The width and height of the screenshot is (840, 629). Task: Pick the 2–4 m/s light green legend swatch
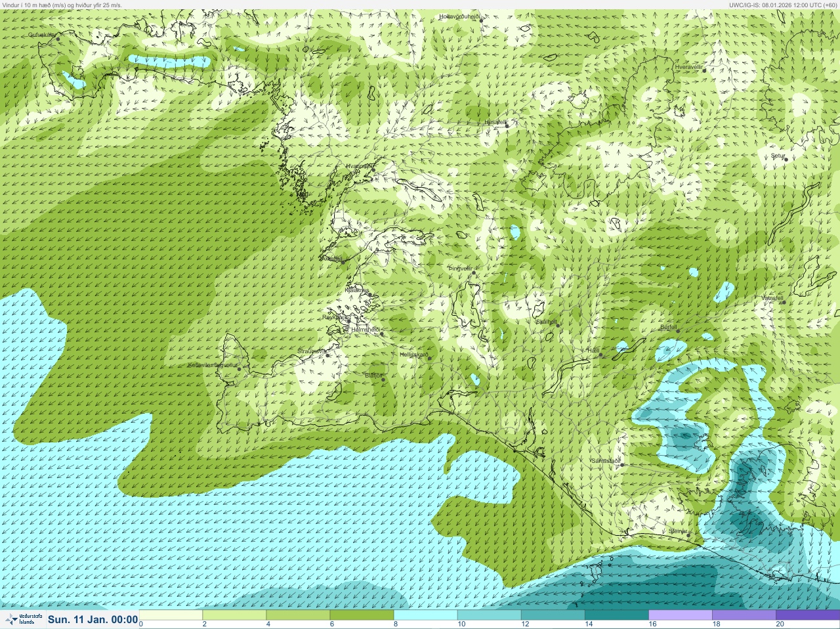(x=234, y=615)
